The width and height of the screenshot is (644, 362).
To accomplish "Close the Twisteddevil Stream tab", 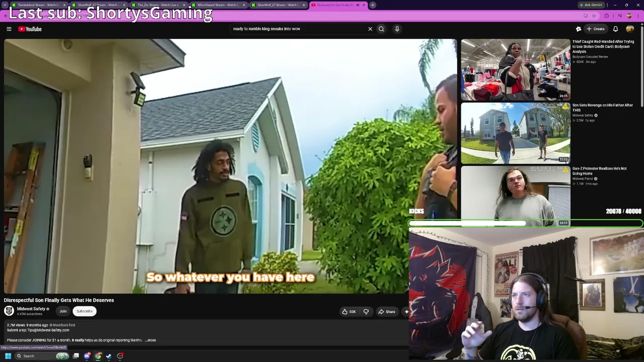I will pyautogui.click(x=64, y=5).
